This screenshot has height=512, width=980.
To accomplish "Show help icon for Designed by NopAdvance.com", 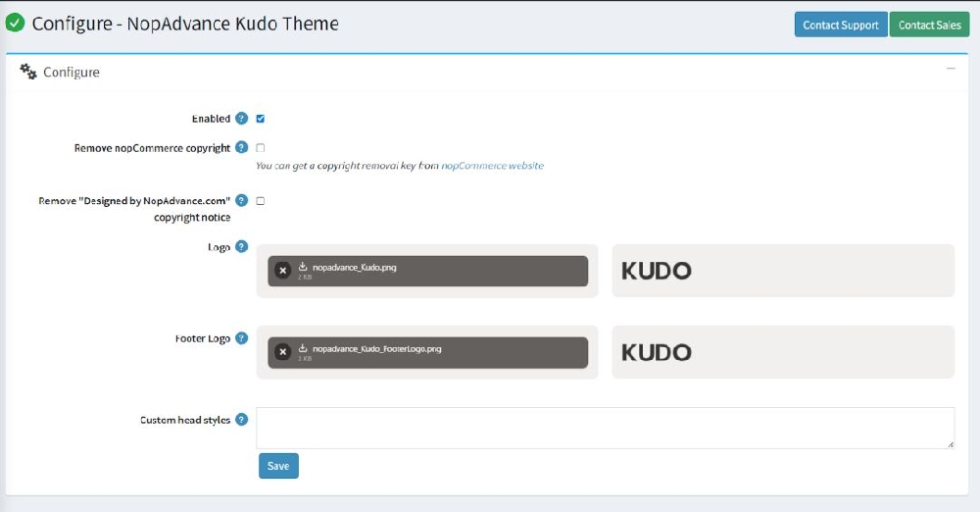I will tap(242, 200).
